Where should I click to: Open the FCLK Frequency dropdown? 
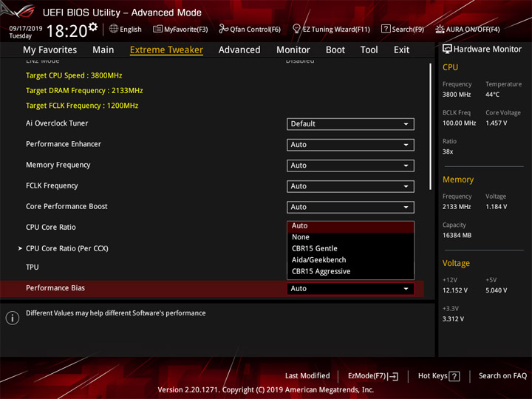[x=350, y=186]
